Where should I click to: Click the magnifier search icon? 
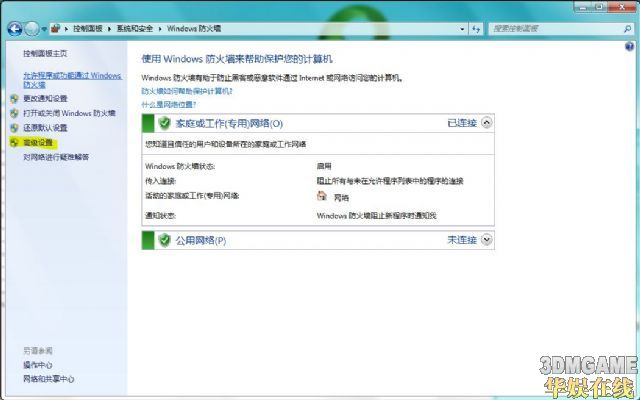point(627,29)
